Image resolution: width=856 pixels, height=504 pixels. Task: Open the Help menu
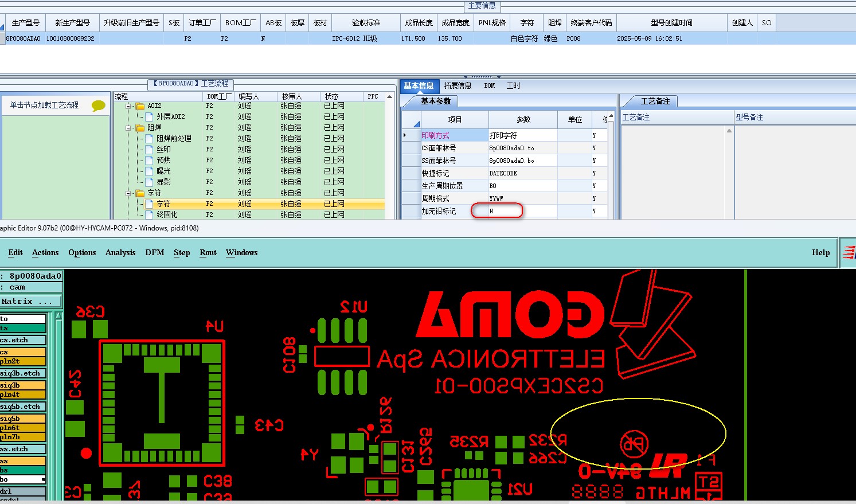(820, 253)
